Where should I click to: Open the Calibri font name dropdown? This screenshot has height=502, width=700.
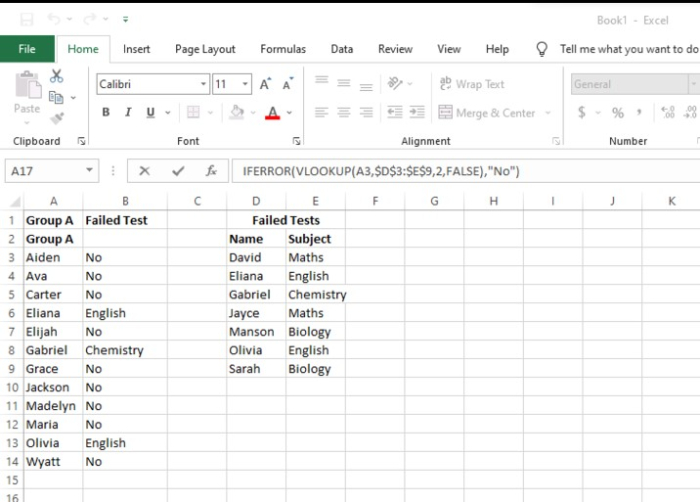click(203, 84)
